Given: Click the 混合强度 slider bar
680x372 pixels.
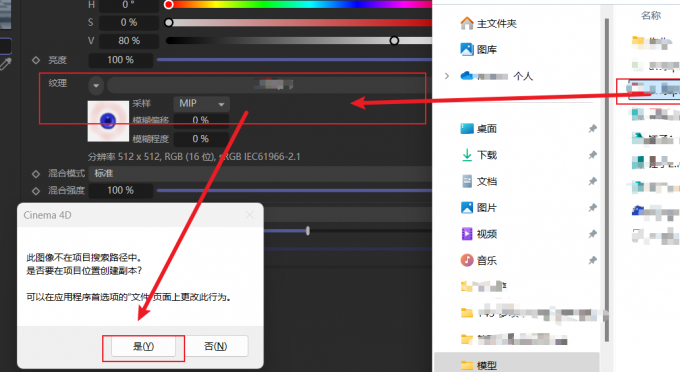Looking at the screenshot, I should point(294,190).
